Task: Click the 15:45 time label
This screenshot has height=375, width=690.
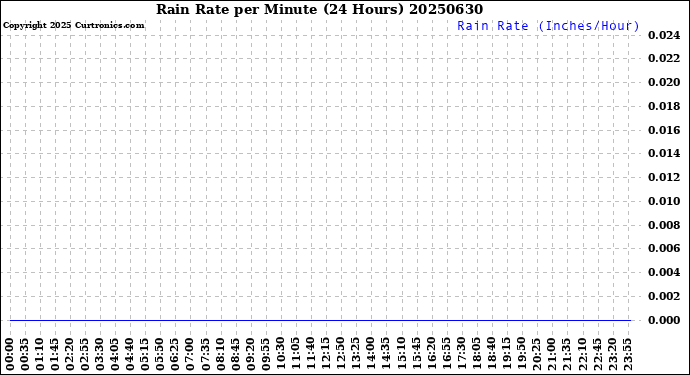Action: pyautogui.click(x=416, y=355)
